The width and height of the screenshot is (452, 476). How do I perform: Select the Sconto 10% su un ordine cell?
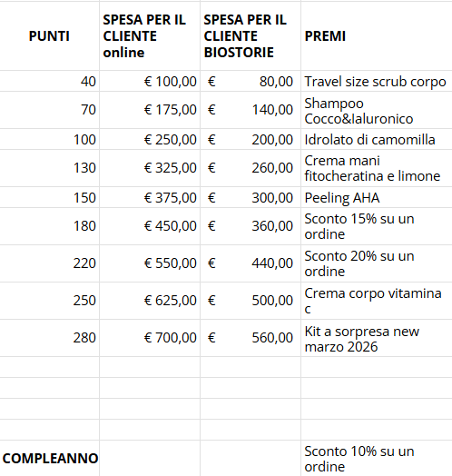coord(377,458)
